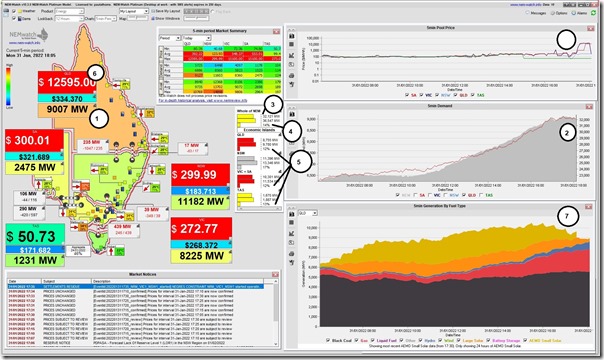Click the camera snapshot icon in Demand panel
604x360 pixels.
pos(292,114)
